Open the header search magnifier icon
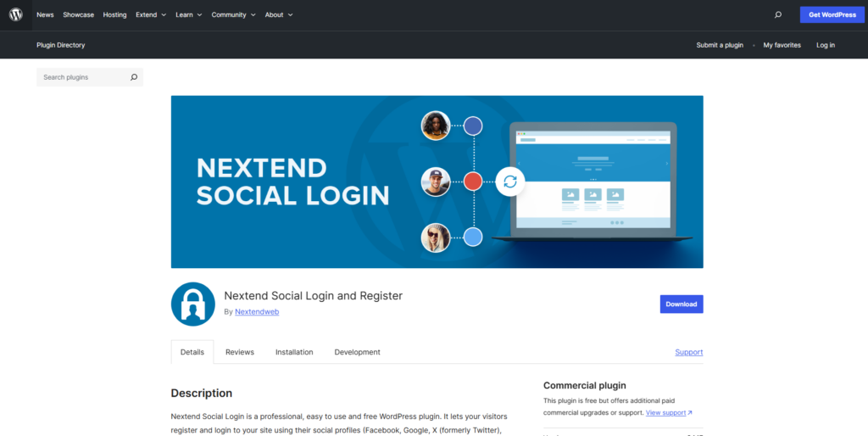 [778, 15]
